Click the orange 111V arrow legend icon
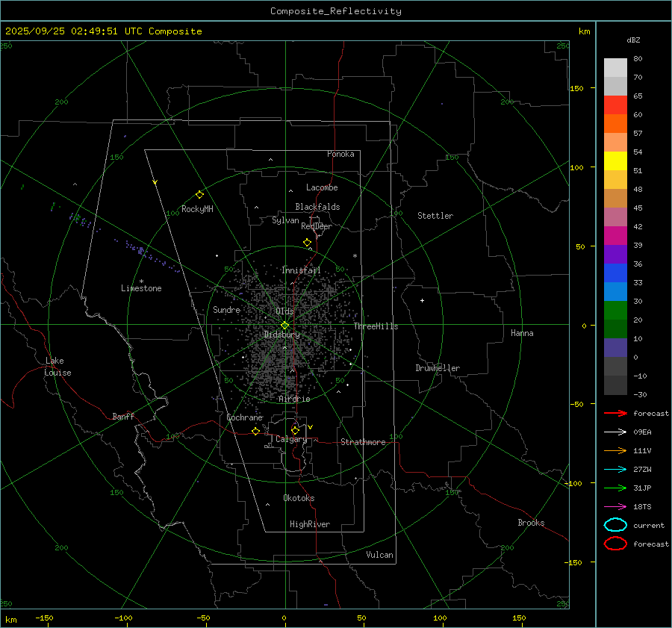This screenshot has height=628, width=672. [x=615, y=450]
